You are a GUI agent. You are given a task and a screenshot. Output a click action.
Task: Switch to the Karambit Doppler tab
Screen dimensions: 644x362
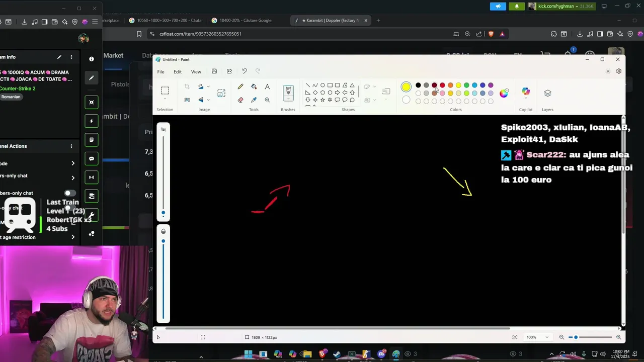(330, 21)
